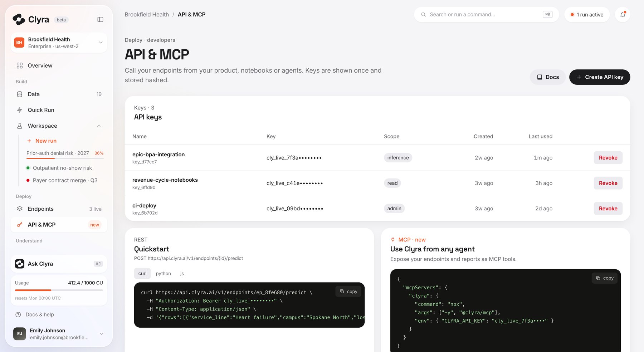Switch to the js quickstart tab
Image resolution: width=644 pixels, height=352 pixels.
click(x=182, y=274)
